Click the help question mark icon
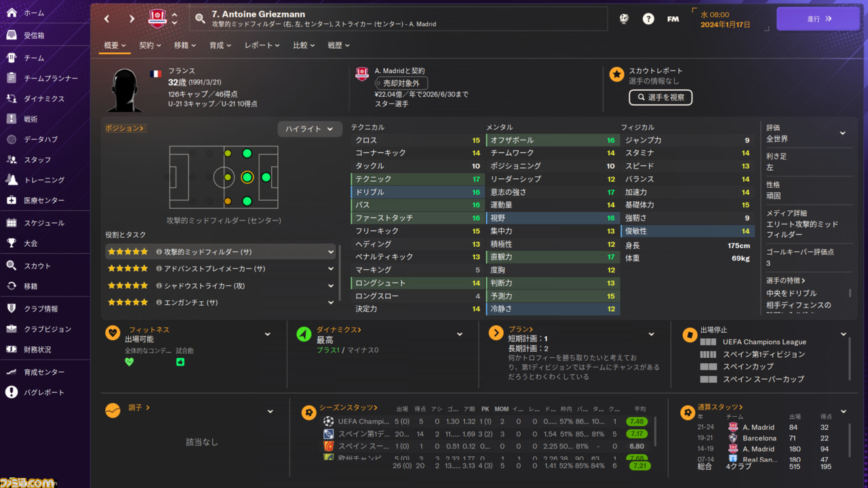The image size is (868, 488). pos(648,19)
